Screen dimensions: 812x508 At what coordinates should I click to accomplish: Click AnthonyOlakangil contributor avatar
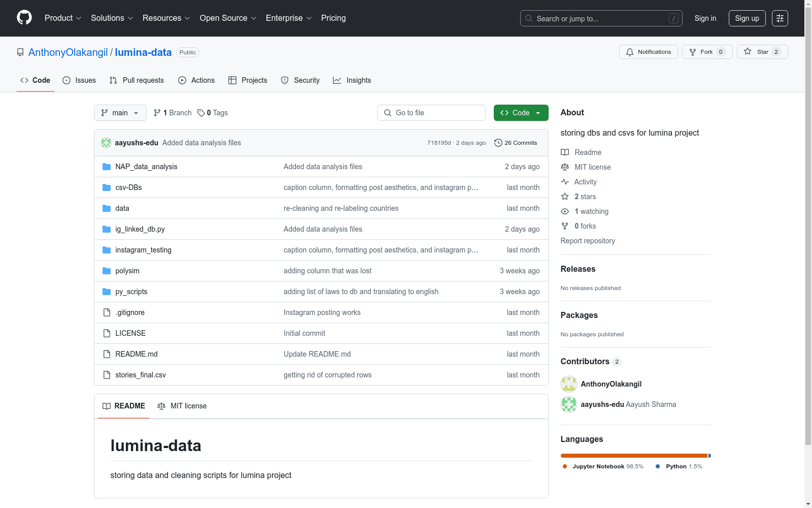(x=569, y=384)
